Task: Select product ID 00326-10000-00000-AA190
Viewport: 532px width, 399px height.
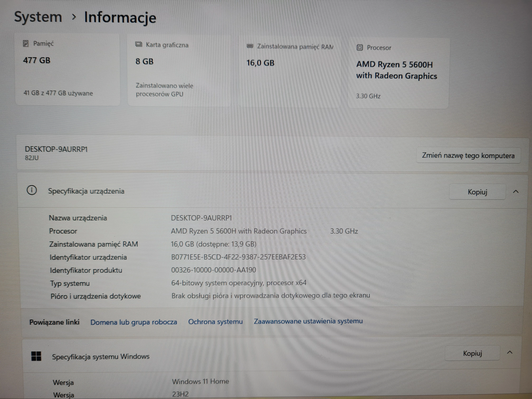Action: coord(214,270)
